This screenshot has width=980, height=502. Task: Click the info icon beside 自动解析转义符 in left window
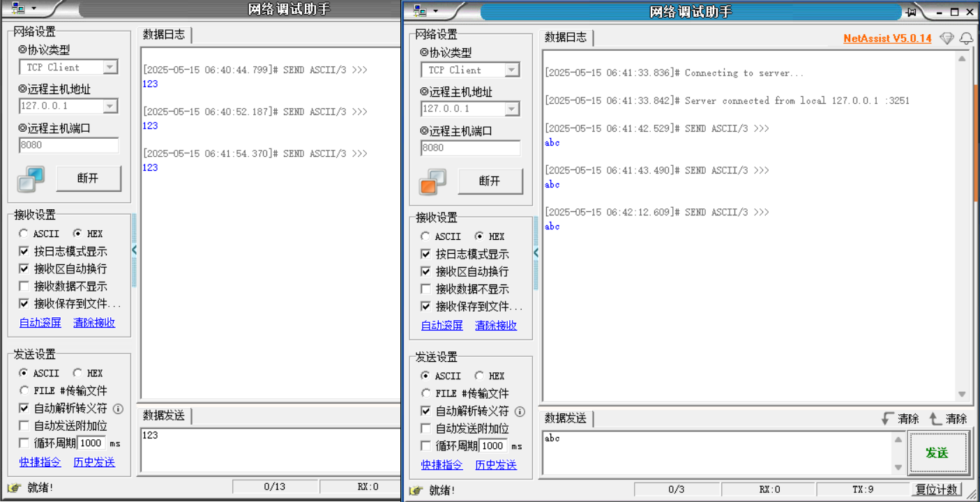pyautogui.click(x=118, y=409)
